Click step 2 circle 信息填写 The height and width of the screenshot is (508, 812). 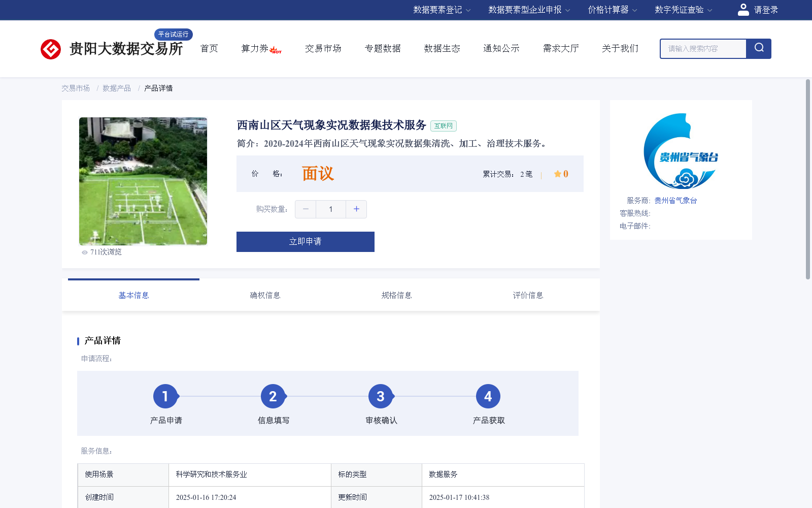pos(273,396)
